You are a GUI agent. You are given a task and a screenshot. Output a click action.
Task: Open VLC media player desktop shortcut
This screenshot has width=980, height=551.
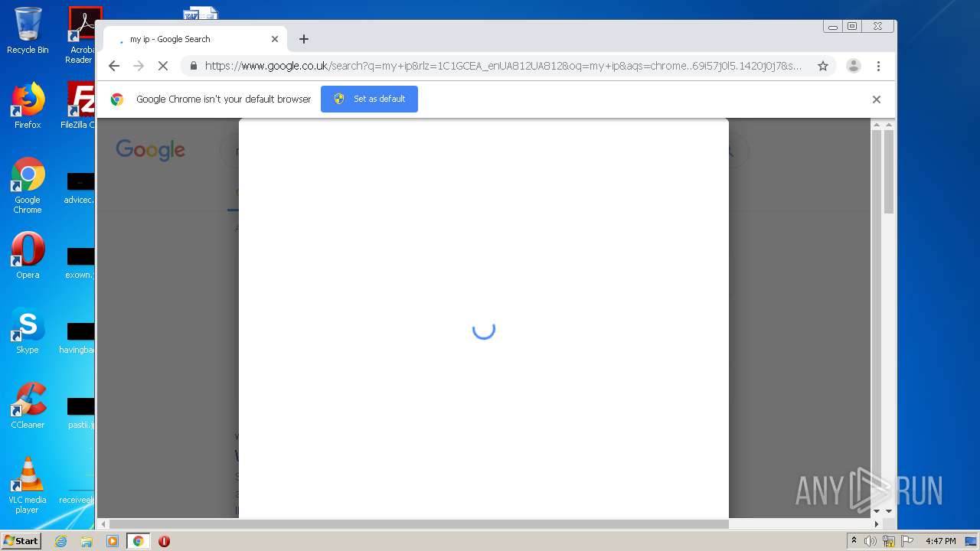pyautogui.click(x=28, y=485)
